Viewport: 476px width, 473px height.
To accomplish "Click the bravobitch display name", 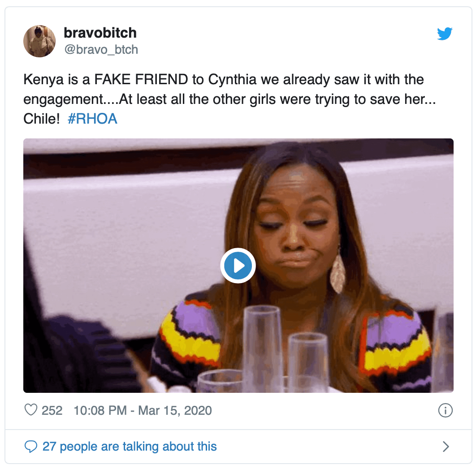I will [x=100, y=33].
